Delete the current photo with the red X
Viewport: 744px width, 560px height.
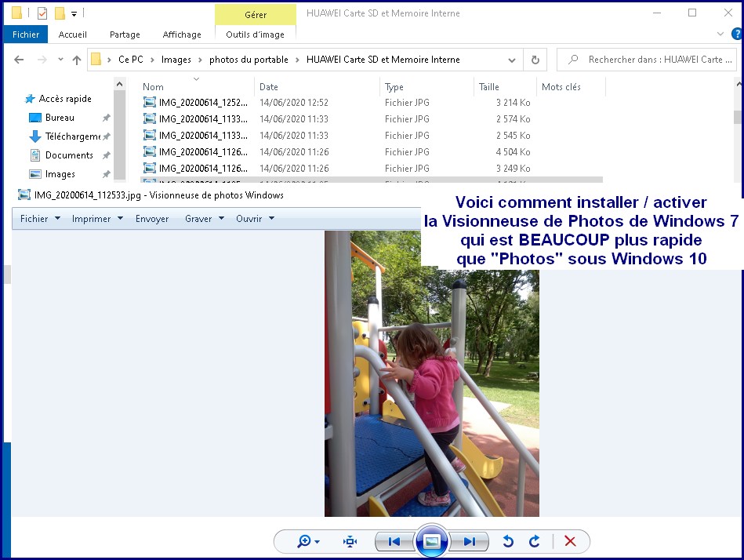pyautogui.click(x=570, y=541)
